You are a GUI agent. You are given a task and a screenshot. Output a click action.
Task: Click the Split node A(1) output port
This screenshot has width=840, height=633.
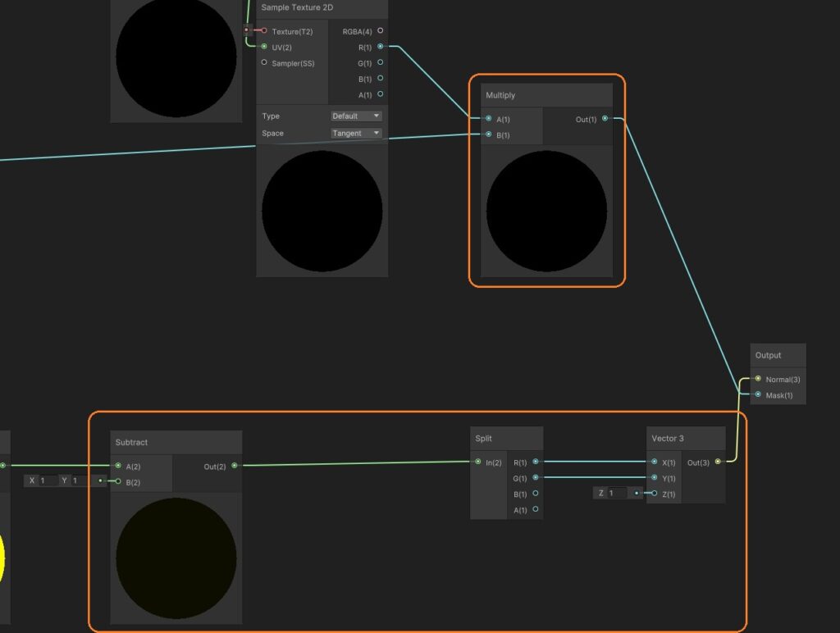pyautogui.click(x=536, y=509)
